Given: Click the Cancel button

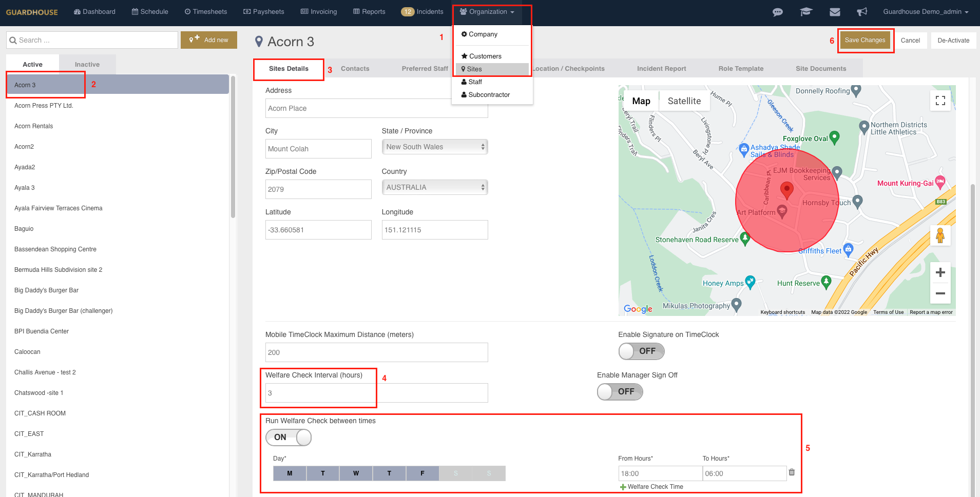Looking at the screenshot, I should point(910,41).
